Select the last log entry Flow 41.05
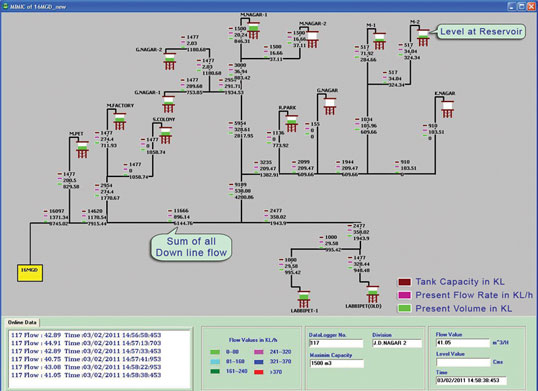 86,375
